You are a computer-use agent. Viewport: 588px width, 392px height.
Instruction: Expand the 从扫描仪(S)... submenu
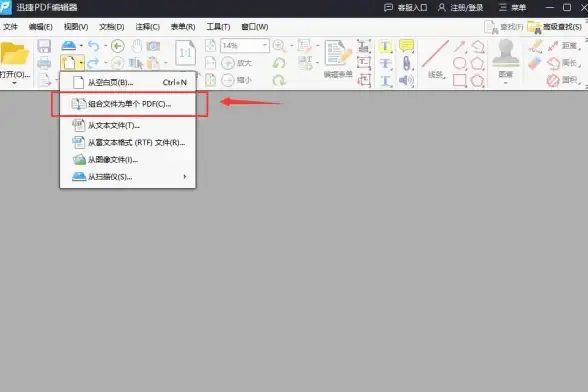point(128,177)
